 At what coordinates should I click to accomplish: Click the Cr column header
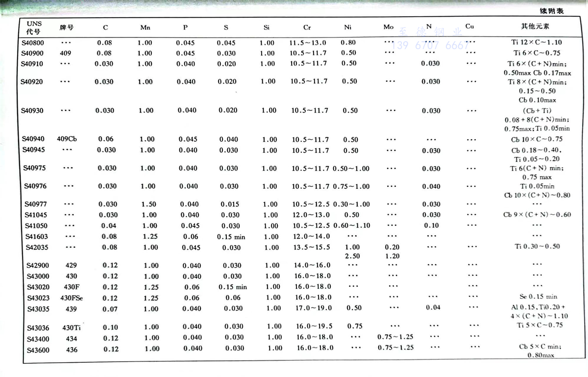307,27
